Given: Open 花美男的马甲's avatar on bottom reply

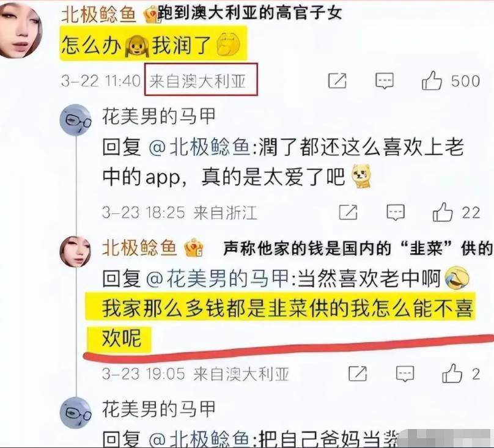Looking at the screenshot, I should (75, 413).
